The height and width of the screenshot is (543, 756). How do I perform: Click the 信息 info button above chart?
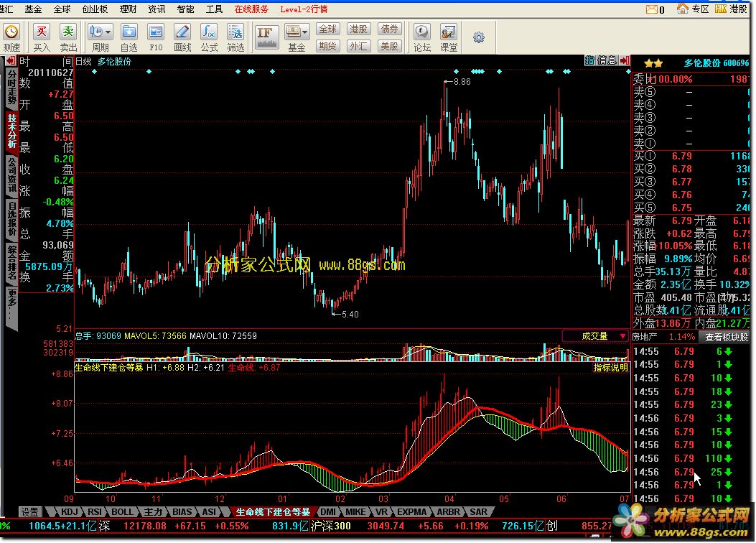(x=607, y=60)
